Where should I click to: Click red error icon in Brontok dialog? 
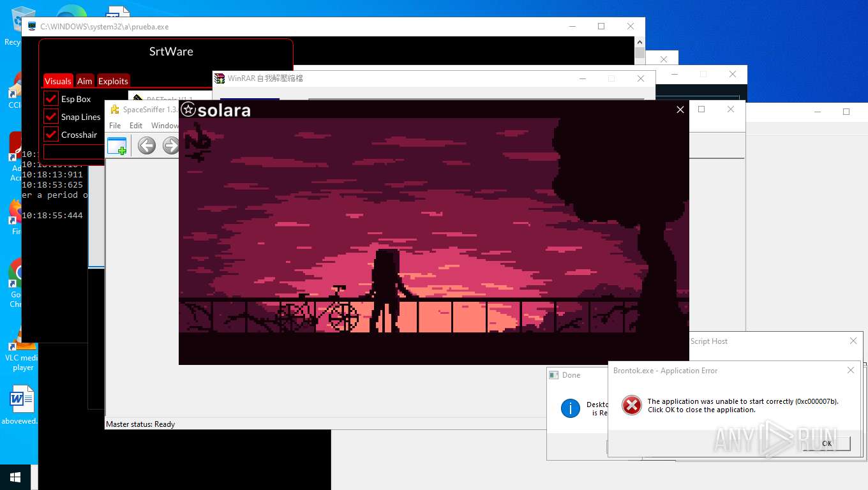pyautogui.click(x=631, y=405)
